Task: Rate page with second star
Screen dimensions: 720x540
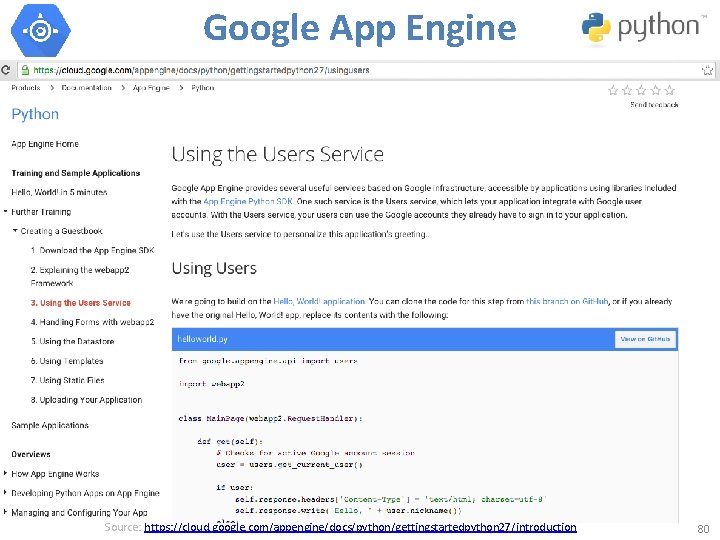Action: pos(627,90)
